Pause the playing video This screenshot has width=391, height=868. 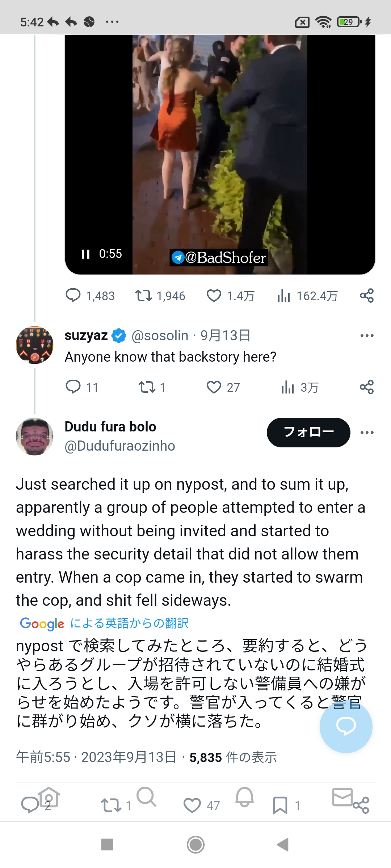click(x=86, y=254)
